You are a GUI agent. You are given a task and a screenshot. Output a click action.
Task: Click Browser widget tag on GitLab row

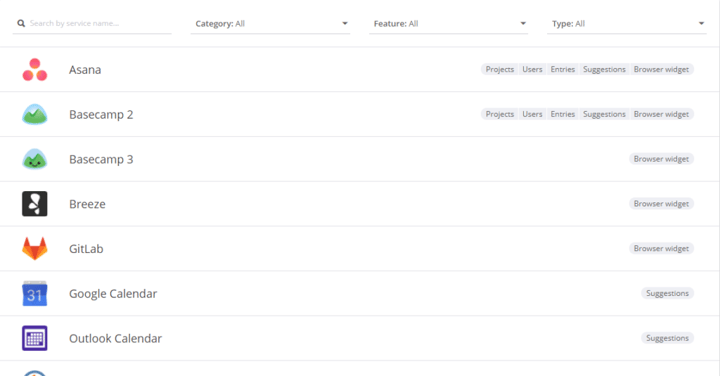[661, 248]
